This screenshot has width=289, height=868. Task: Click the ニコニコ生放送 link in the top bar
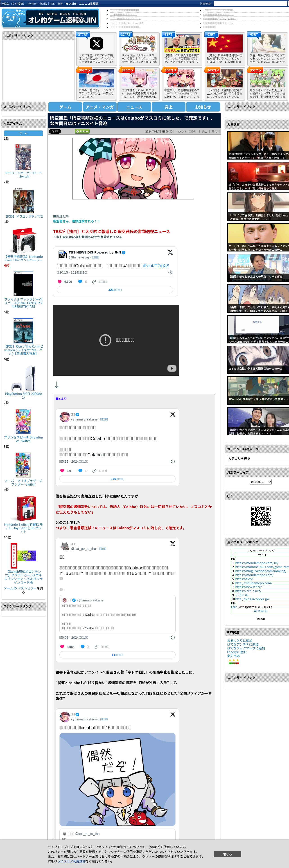(88, 4)
